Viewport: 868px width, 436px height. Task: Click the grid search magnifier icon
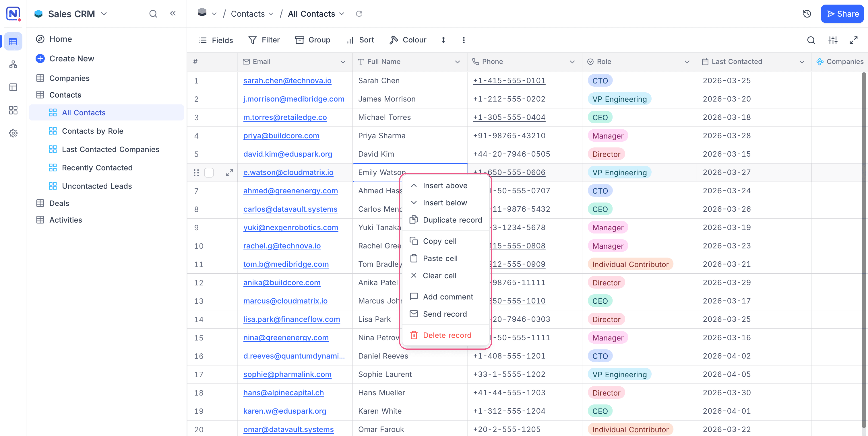[x=811, y=40]
